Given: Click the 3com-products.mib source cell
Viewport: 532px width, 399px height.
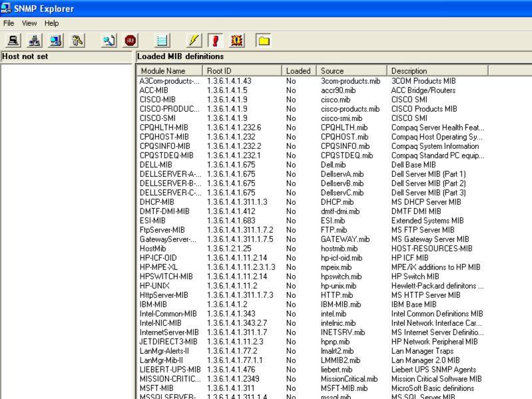Looking at the screenshot, I should pos(350,81).
